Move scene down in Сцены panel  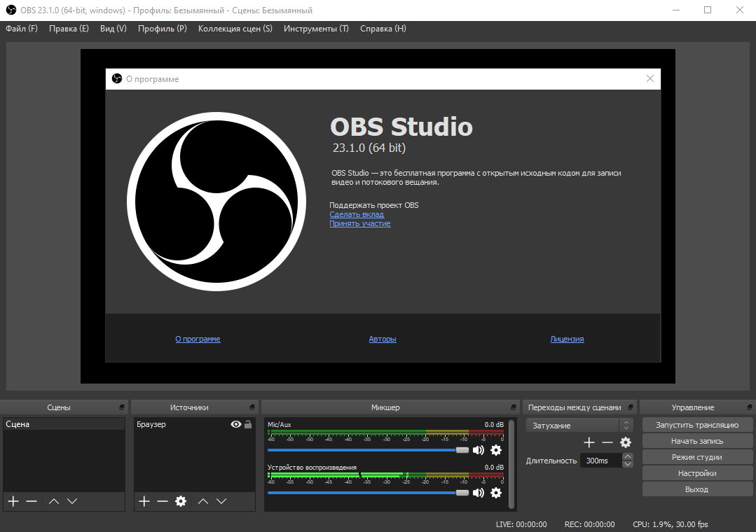point(72,502)
